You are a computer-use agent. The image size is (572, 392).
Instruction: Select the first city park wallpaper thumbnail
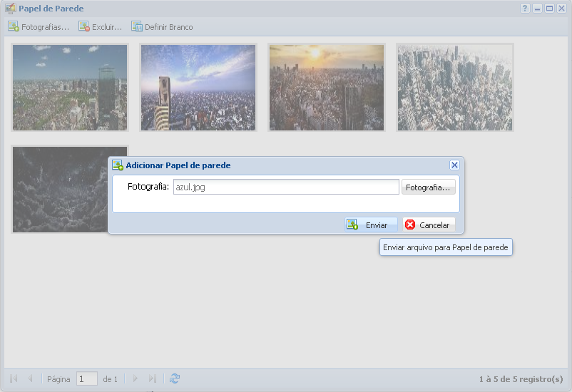pos(70,88)
